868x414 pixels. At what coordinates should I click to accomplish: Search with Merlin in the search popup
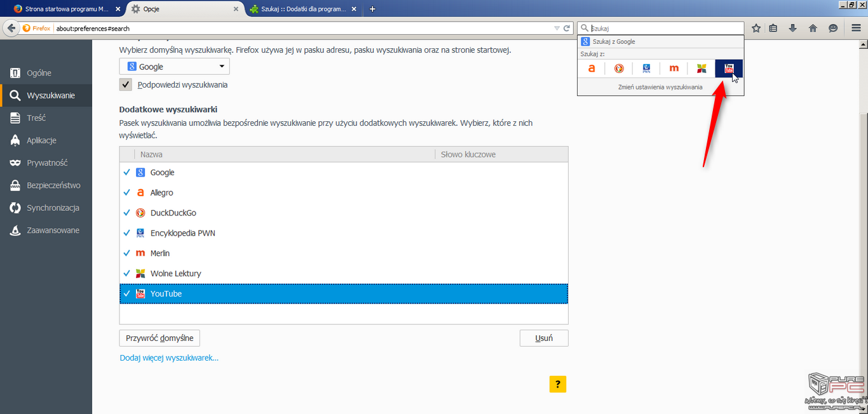pyautogui.click(x=674, y=69)
